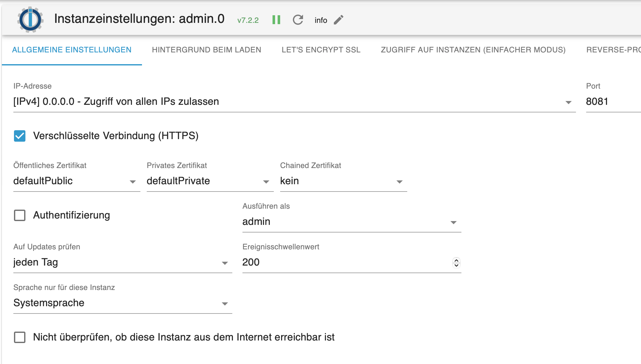Open the Privates Zertifikat dropdown
Viewport: 641px width, 364px height.
point(210,181)
